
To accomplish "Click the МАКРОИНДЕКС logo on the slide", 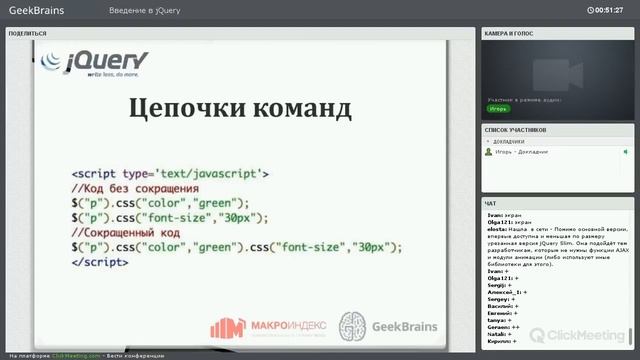I will (268, 328).
